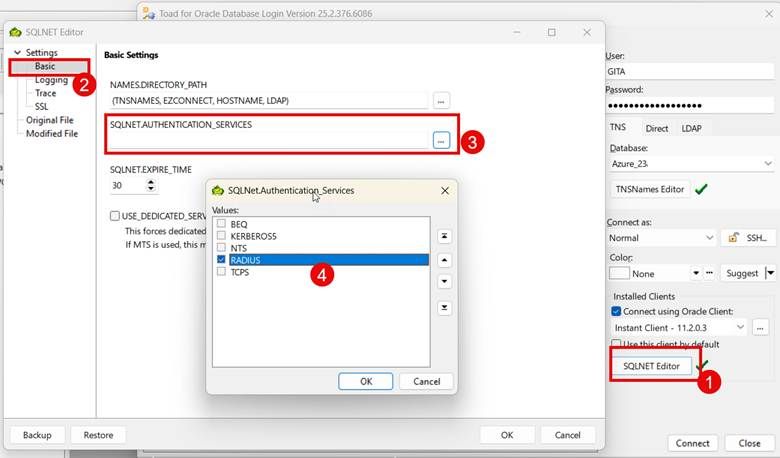Check the TCPS authentication value
This screenshot has height=458, width=780.
coord(221,272)
